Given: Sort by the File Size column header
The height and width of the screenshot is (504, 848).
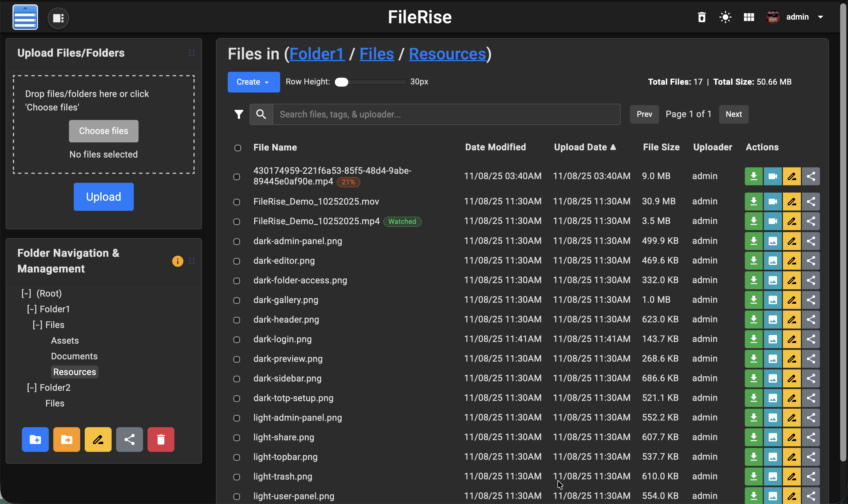Looking at the screenshot, I should click(661, 147).
